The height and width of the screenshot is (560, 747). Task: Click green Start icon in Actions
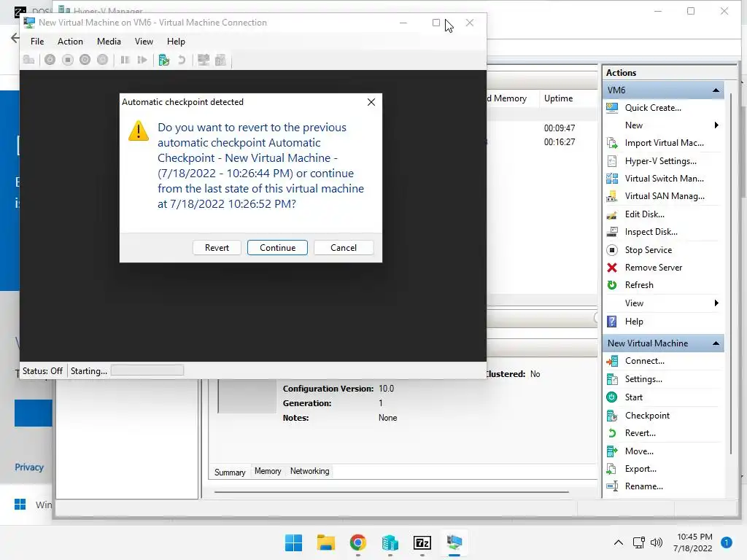612,397
